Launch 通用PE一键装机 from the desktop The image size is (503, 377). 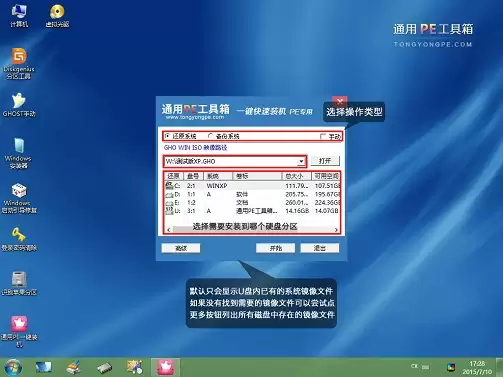[x=19, y=332]
